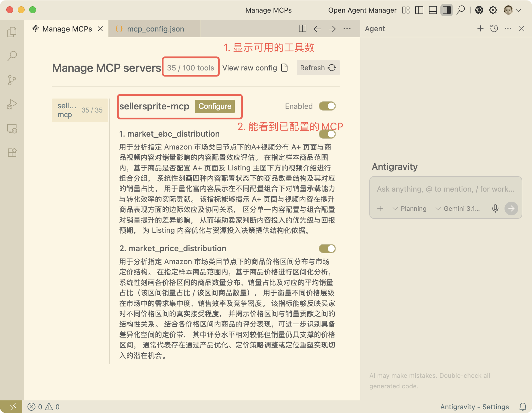
Task: Click the Refresh button
Action: point(318,68)
